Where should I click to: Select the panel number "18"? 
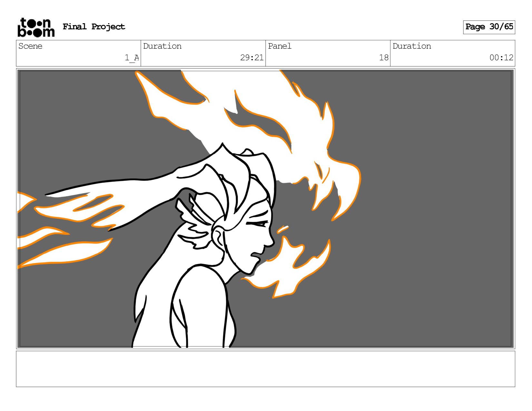click(384, 58)
